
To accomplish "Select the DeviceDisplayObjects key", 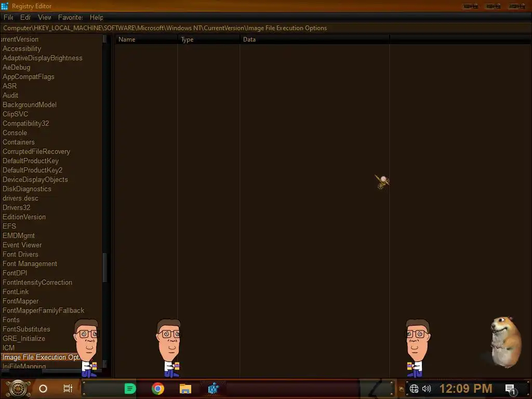I will click(x=35, y=179).
